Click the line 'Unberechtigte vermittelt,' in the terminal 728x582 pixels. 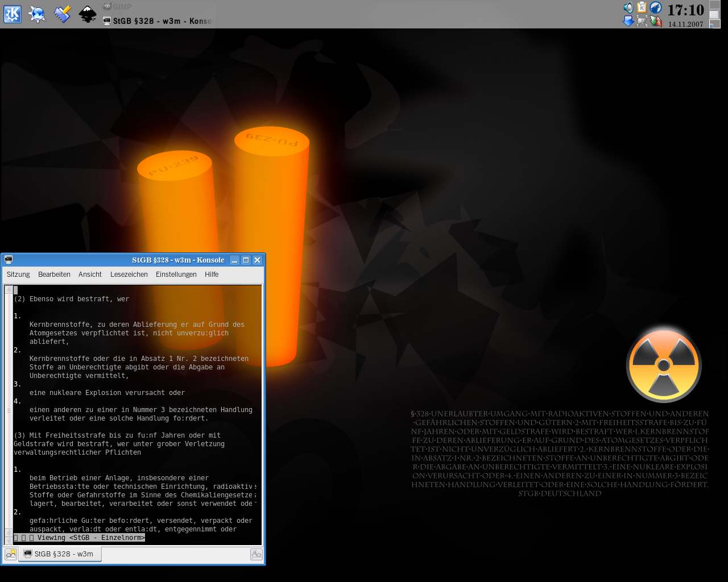79,376
